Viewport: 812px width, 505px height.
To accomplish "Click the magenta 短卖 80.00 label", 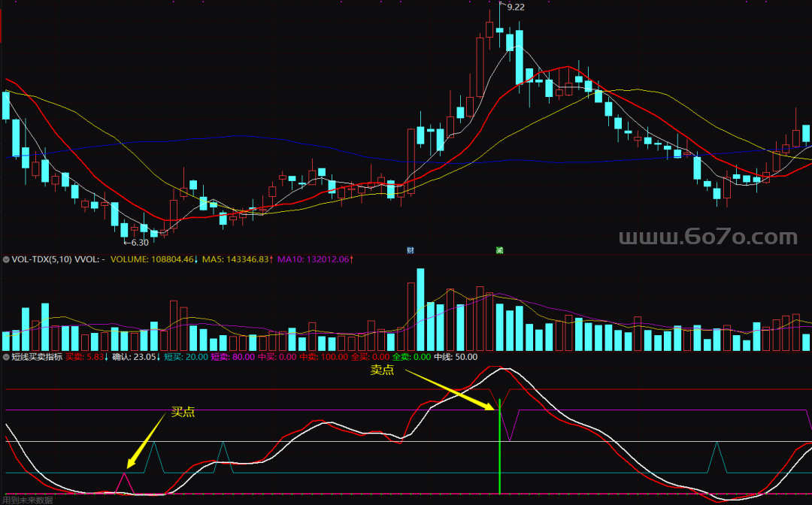I will 232,357.
